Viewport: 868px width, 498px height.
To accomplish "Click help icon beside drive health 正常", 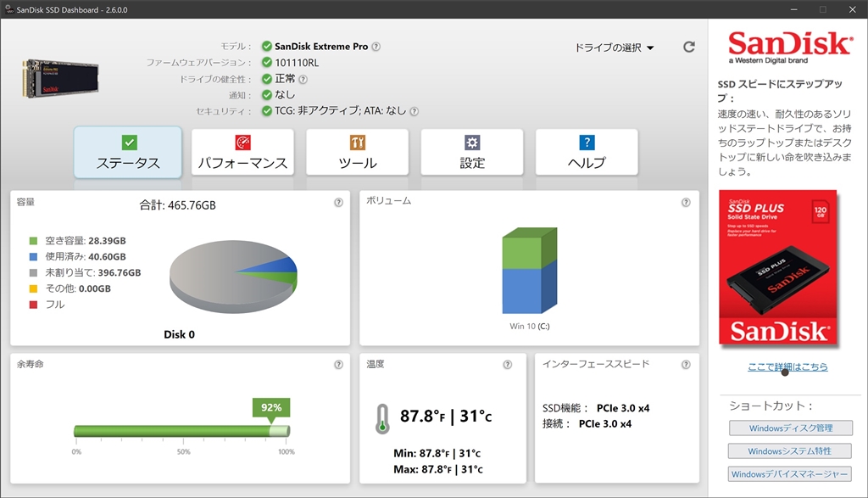I will [303, 79].
